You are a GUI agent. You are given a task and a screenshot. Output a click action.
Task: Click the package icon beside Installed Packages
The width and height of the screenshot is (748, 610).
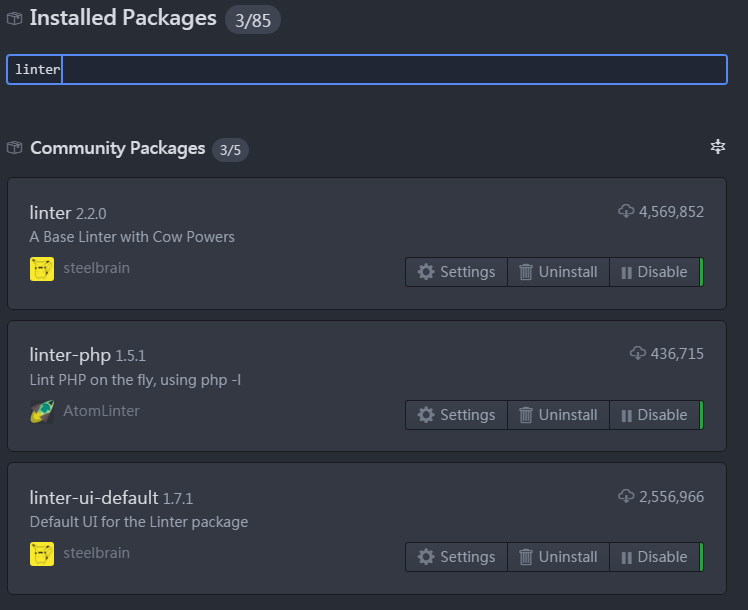15,18
